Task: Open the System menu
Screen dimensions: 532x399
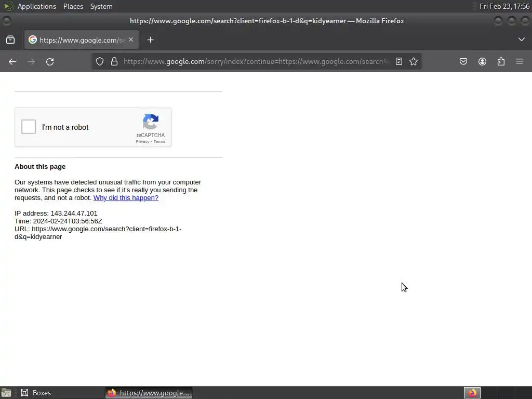Action: [x=101, y=6]
